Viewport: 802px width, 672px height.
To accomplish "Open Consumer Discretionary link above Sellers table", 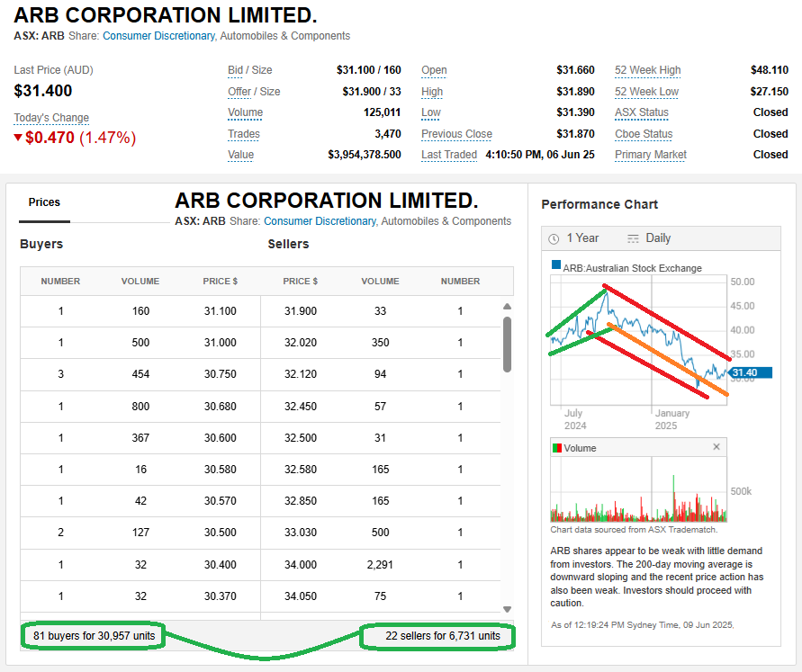I will click(320, 221).
